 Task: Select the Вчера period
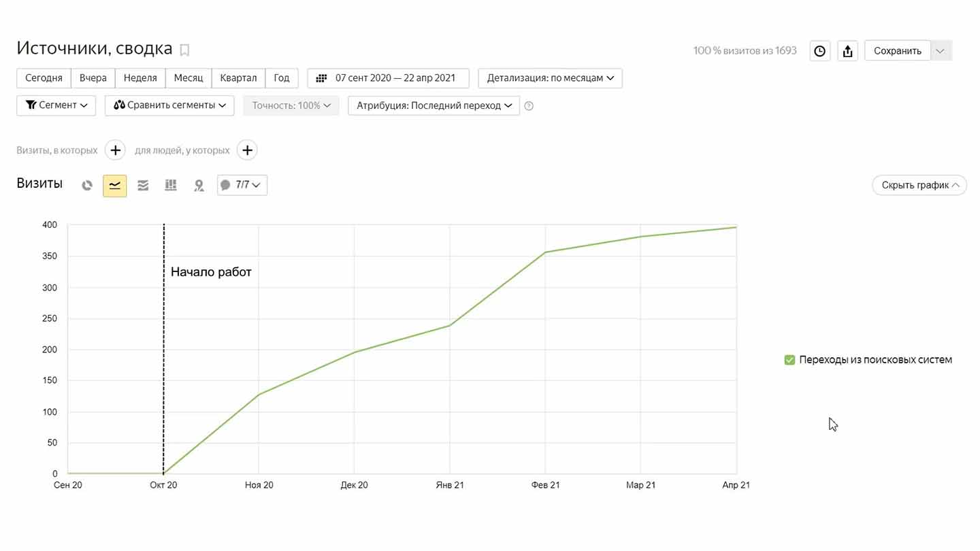(x=93, y=78)
